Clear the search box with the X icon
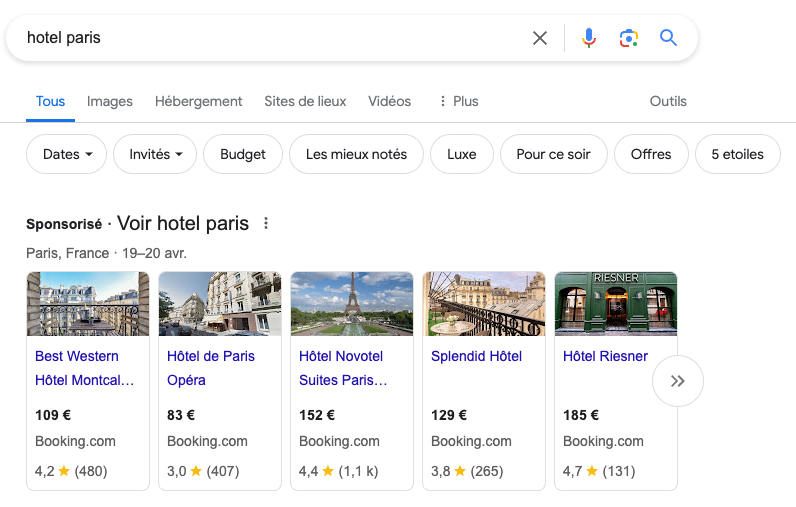The width and height of the screenshot is (796, 507). 540,38
